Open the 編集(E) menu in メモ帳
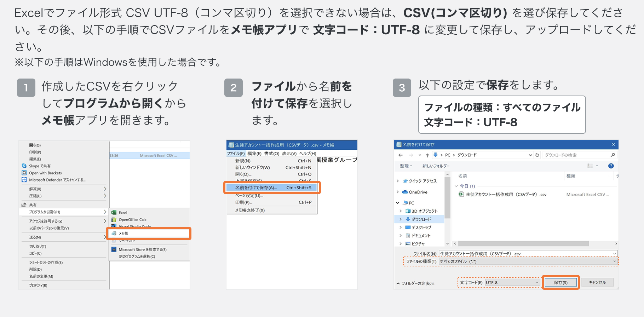 pos(254,154)
